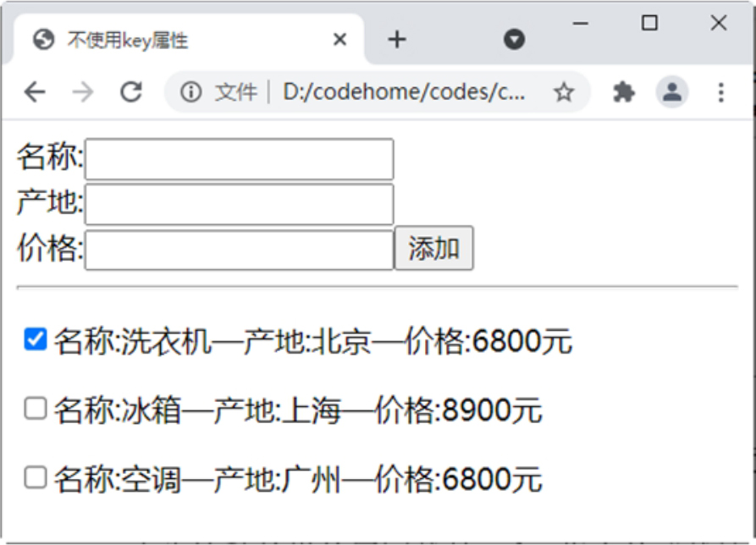Close the 不使用key属性 tab
This screenshot has height=545, width=756.
point(340,39)
